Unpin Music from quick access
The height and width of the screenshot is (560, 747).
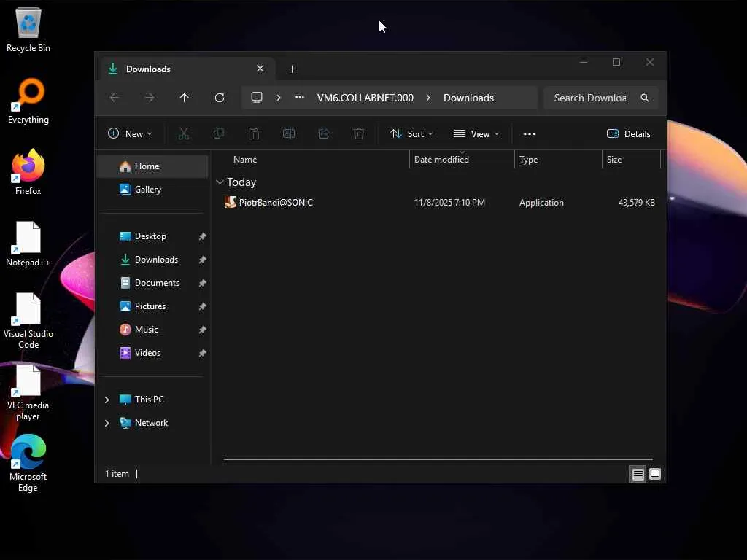point(203,330)
